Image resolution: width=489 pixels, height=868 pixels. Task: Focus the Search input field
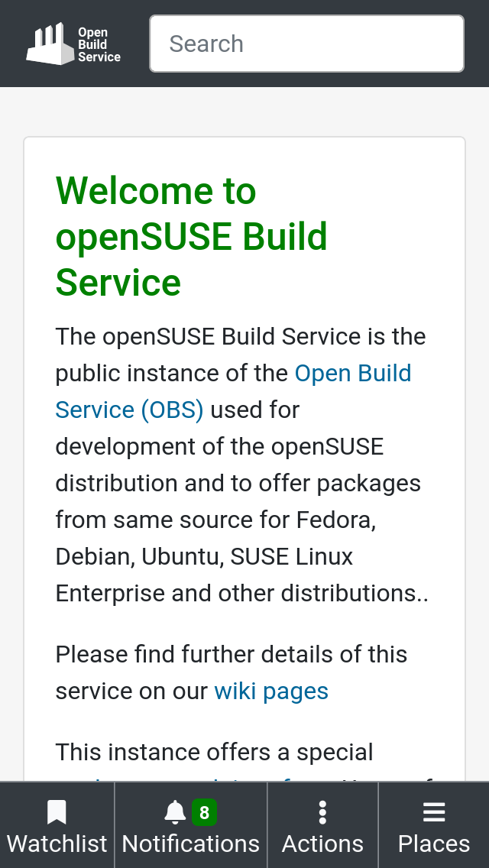(x=306, y=44)
